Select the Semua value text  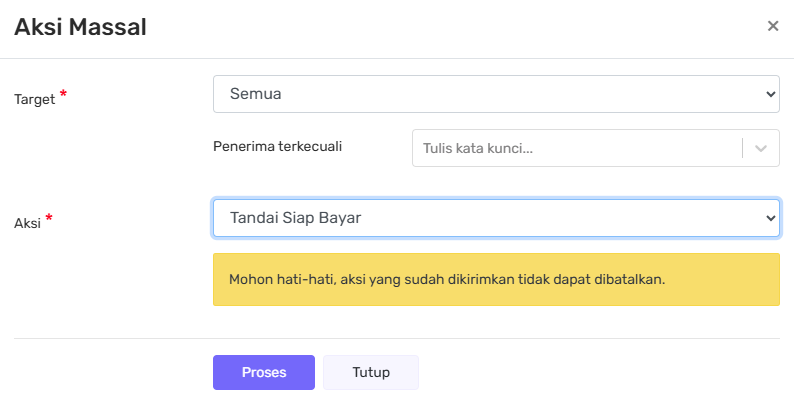coord(255,94)
